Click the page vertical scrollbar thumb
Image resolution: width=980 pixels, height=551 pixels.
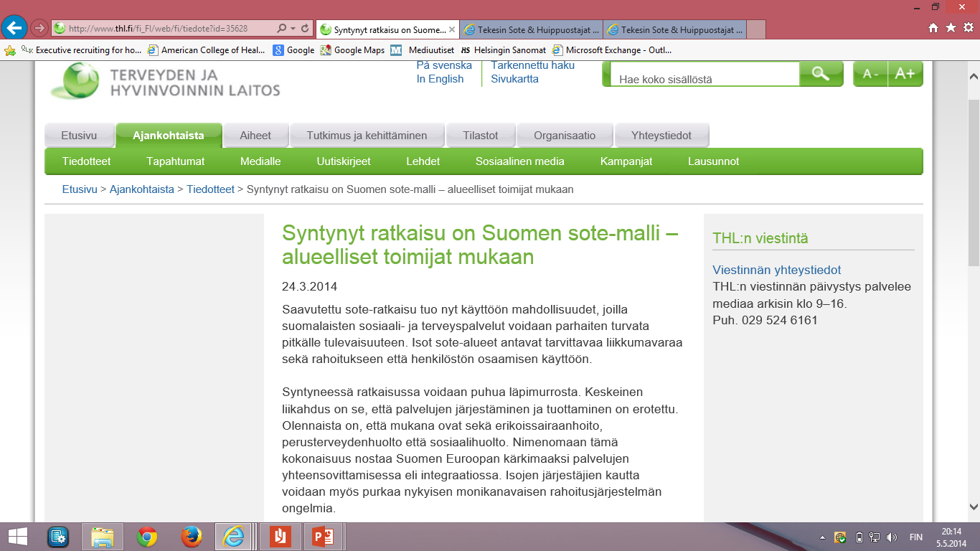974,183
